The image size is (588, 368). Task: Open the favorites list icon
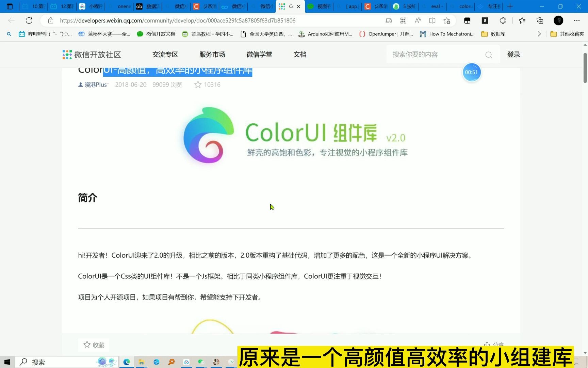point(522,20)
